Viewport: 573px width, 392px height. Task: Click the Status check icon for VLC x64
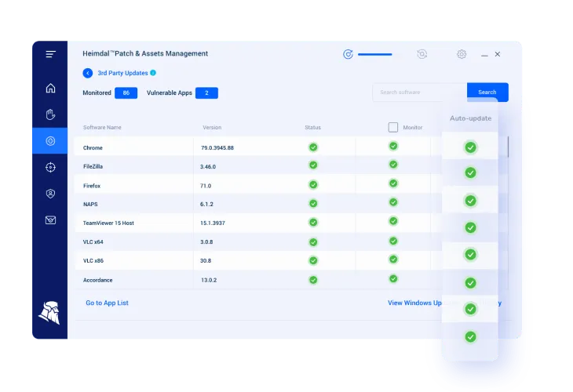click(313, 242)
